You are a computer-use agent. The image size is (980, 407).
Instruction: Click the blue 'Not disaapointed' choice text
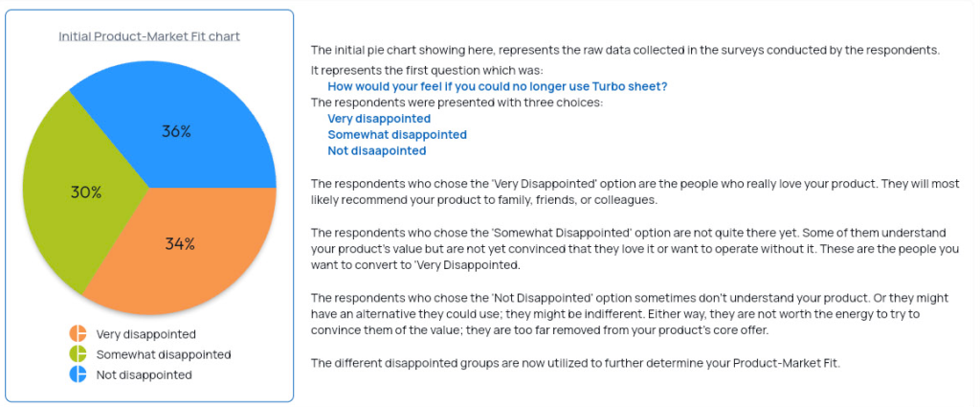pos(377,150)
